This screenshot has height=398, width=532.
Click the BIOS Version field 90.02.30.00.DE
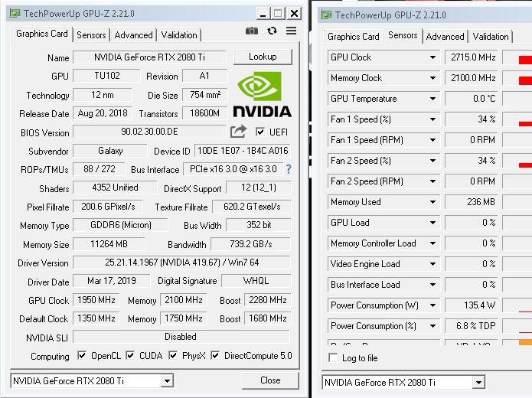pyautogui.click(x=149, y=132)
